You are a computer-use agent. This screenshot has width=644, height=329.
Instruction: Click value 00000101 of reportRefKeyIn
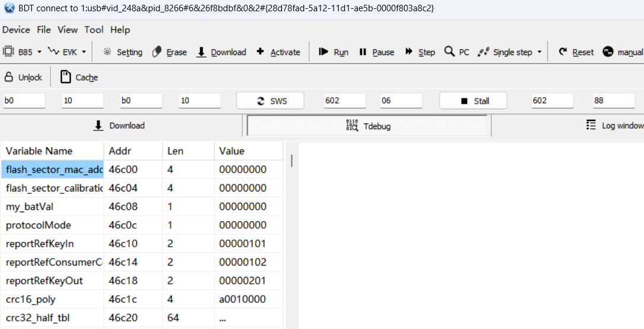248,244
